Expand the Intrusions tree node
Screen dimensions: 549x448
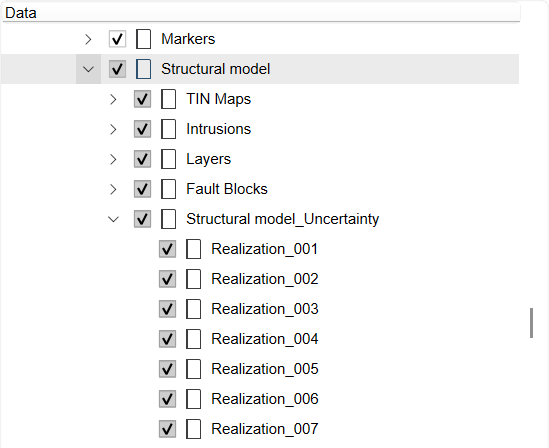pos(113,129)
